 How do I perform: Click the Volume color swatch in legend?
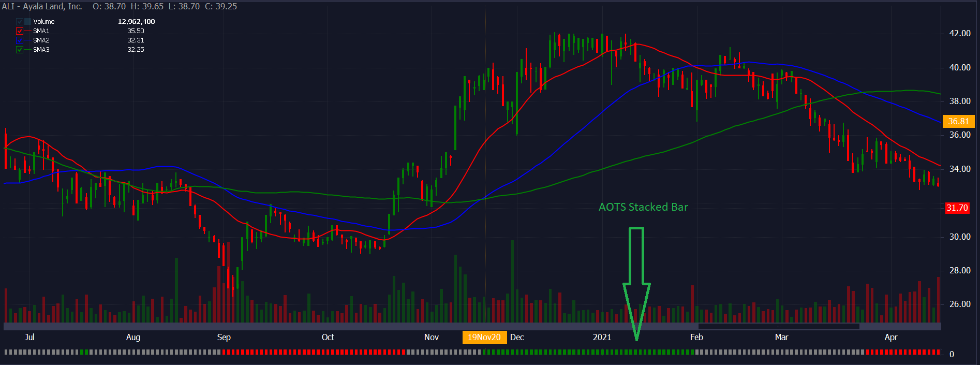click(x=28, y=22)
